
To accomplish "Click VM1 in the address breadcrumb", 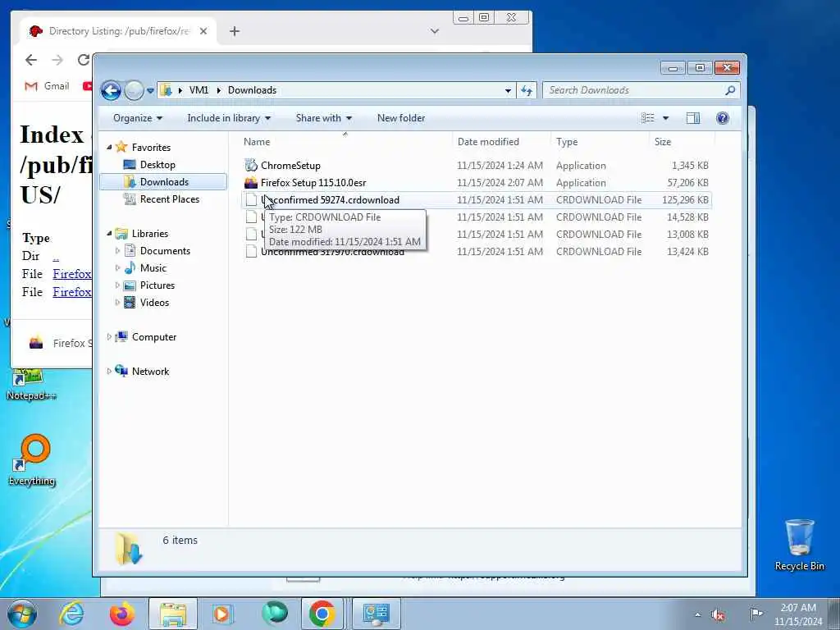I will click(x=199, y=90).
